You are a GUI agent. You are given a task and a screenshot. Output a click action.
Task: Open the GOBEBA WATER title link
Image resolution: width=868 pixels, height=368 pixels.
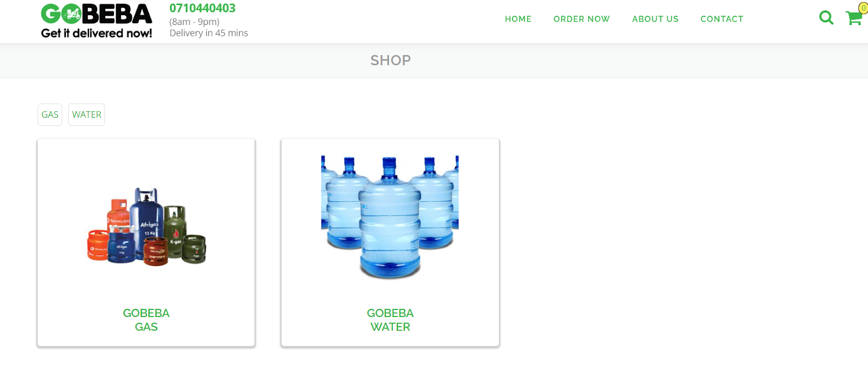tap(390, 320)
